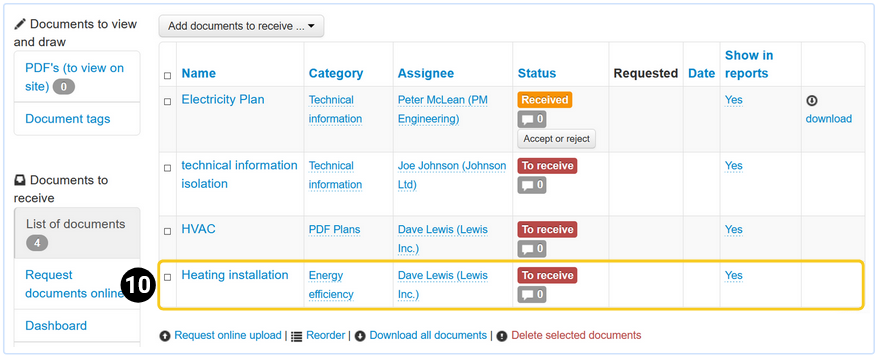Image resolution: width=879 pixels, height=362 pixels.
Task: Open the Heating installation document
Action: pos(235,275)
